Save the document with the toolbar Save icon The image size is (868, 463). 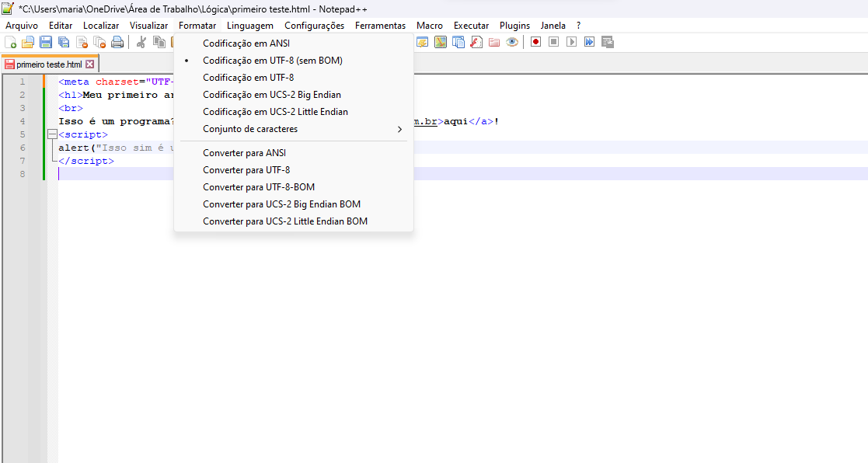click(46, 42)
